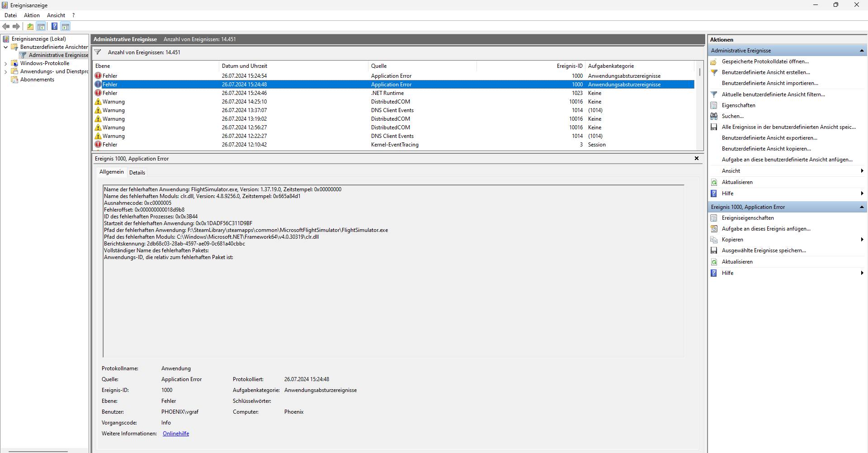Open the Kopieren submenu arrow
The image size is (868, 453).
pos(862,240)
